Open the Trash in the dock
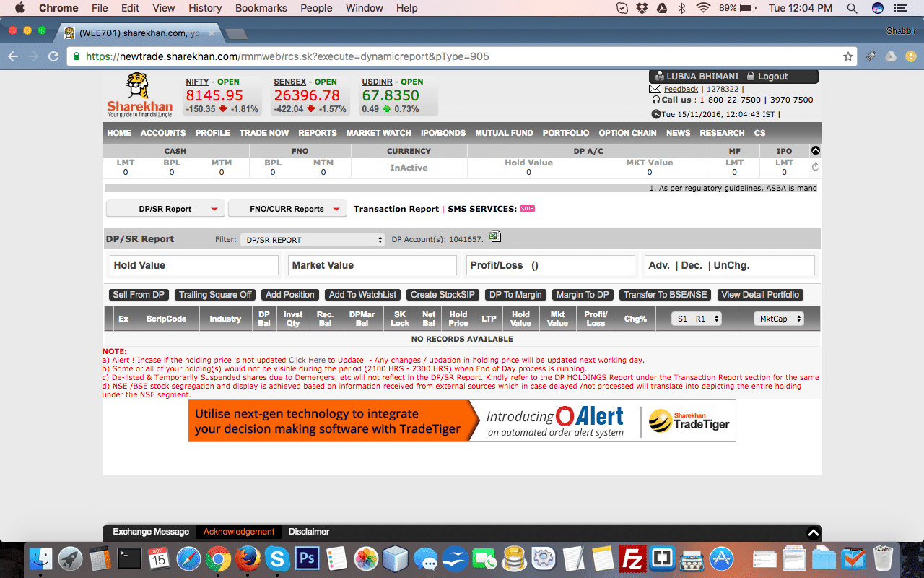Screen dimensions: 924x578 [883, 558]
